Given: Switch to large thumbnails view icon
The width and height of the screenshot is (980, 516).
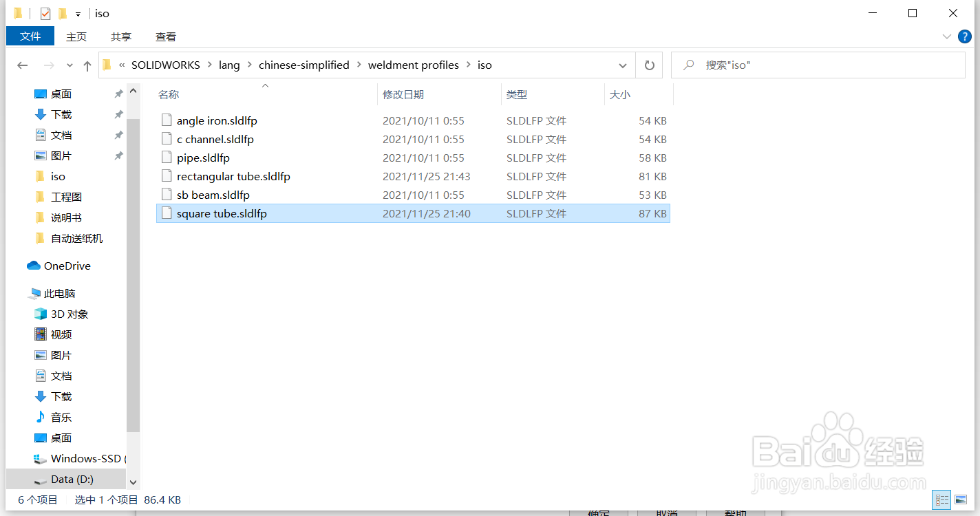Looking at the screenshot, I should coord(961,500).
